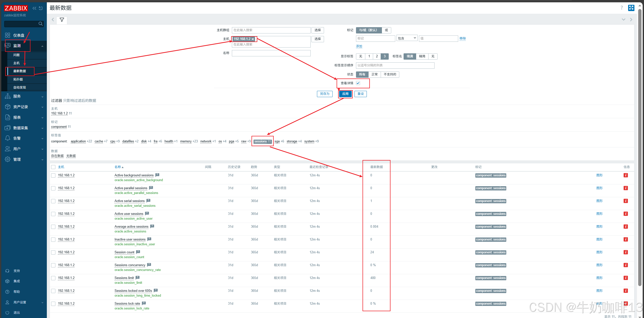
Task: Remove the 192.168.1.2 host tag
Action: pos(253,39)
